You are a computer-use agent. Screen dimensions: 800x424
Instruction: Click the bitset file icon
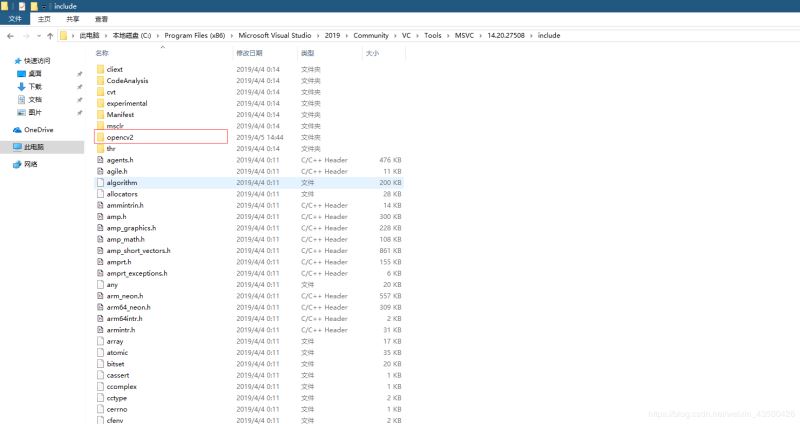(x=101, y=364)
